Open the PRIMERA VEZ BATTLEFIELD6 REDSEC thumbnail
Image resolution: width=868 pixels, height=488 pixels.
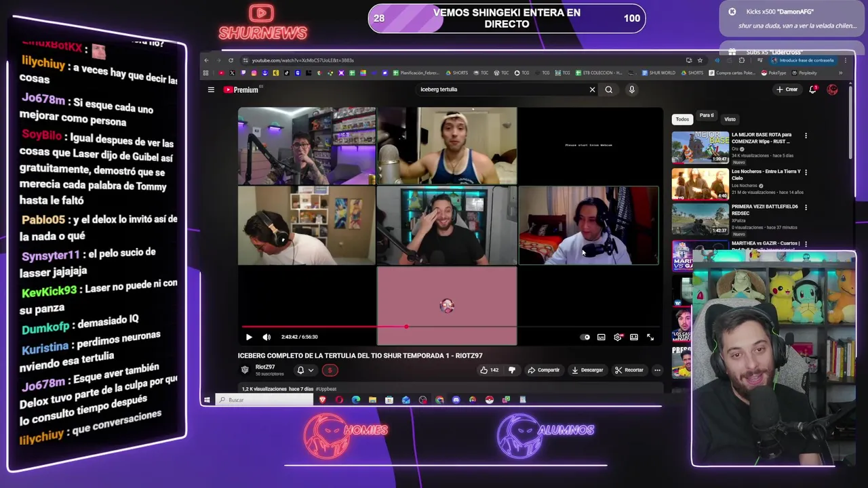[x=700, y=218]
